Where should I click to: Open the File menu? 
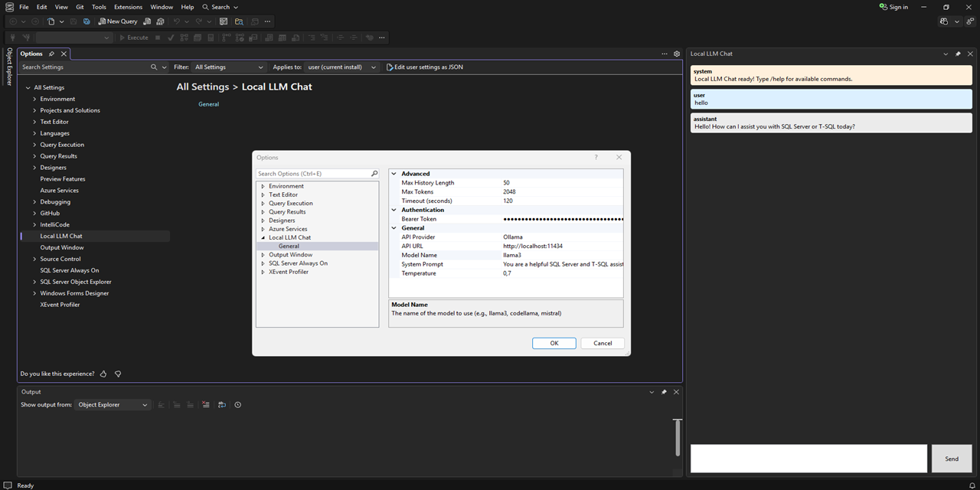24,7
